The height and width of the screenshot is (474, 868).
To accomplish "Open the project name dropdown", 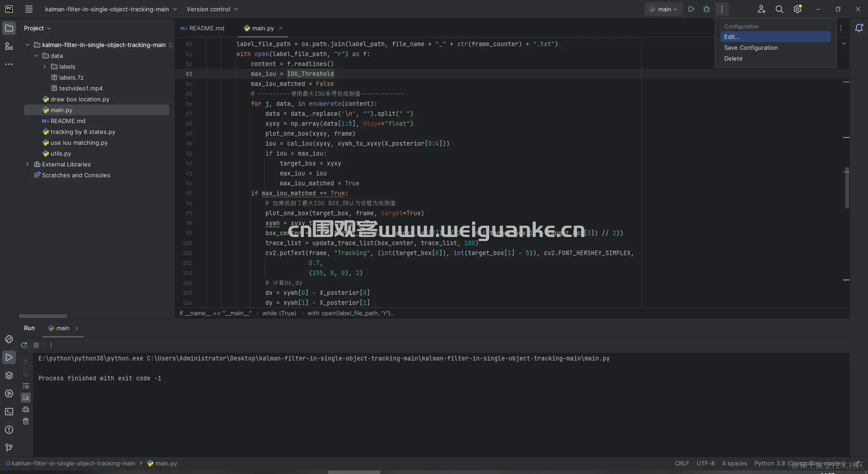I will click(x=111, y=9).
